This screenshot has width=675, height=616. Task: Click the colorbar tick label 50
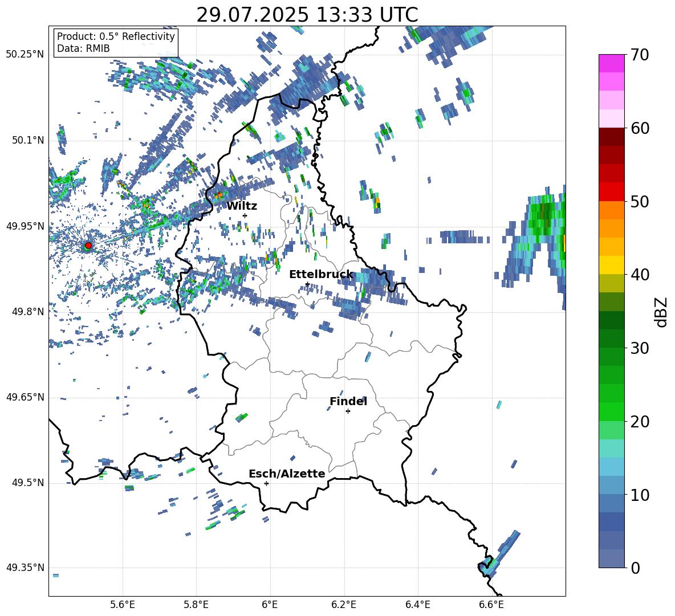pos(640,202)
